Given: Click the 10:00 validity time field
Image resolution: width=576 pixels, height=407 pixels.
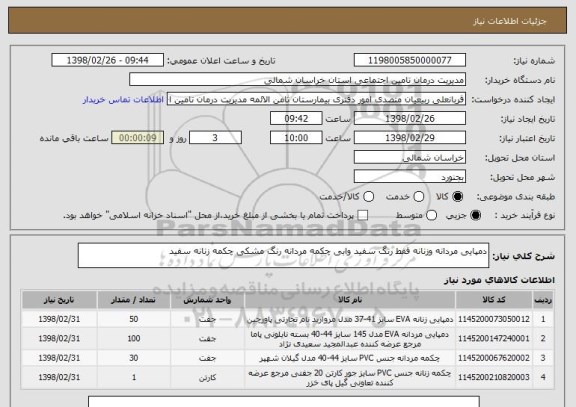Looking at the screenshot, I should (296, 138).
